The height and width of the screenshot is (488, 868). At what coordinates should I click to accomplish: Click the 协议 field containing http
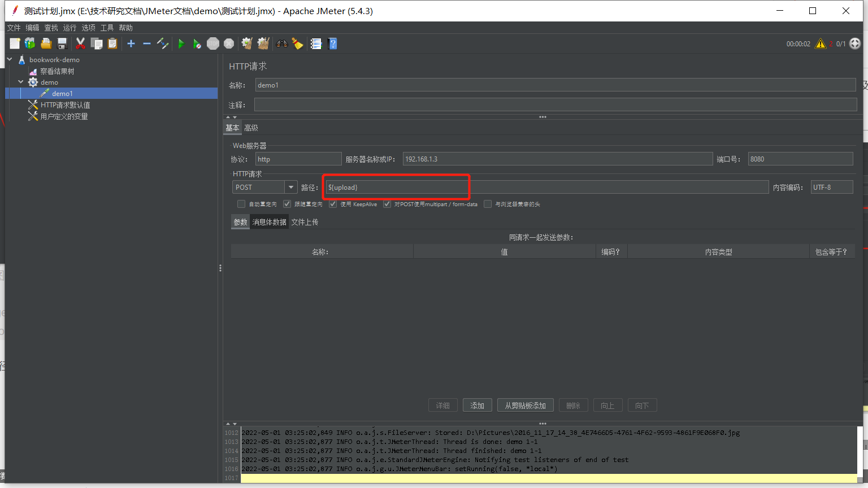click(x=298, y=159)
